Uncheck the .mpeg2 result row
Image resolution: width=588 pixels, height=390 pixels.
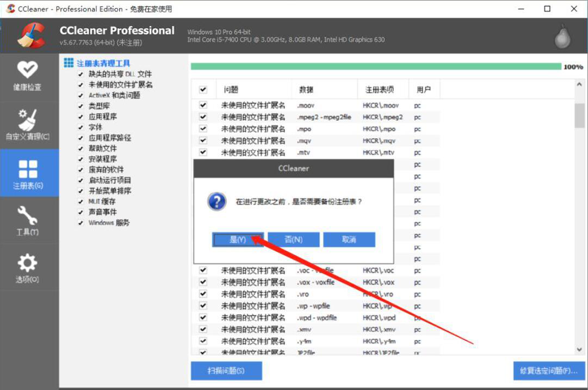click(203, 116)
